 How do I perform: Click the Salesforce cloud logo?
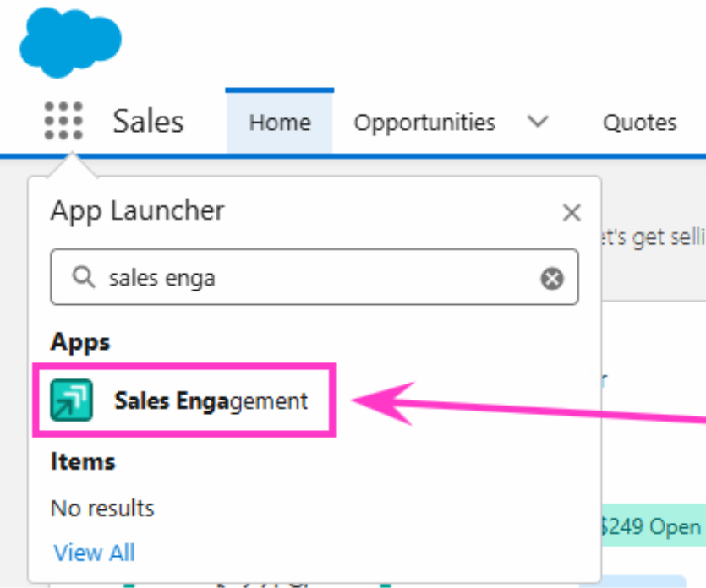click(71, 42)
